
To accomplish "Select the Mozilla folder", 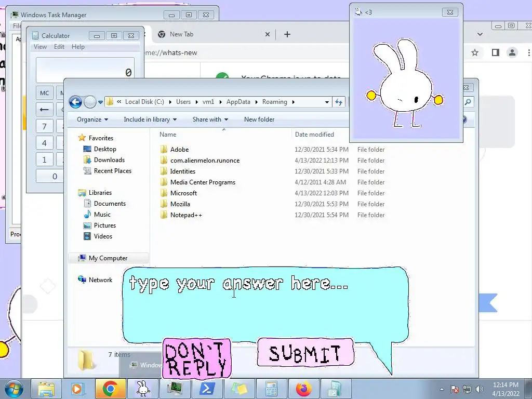I will 175,204.
